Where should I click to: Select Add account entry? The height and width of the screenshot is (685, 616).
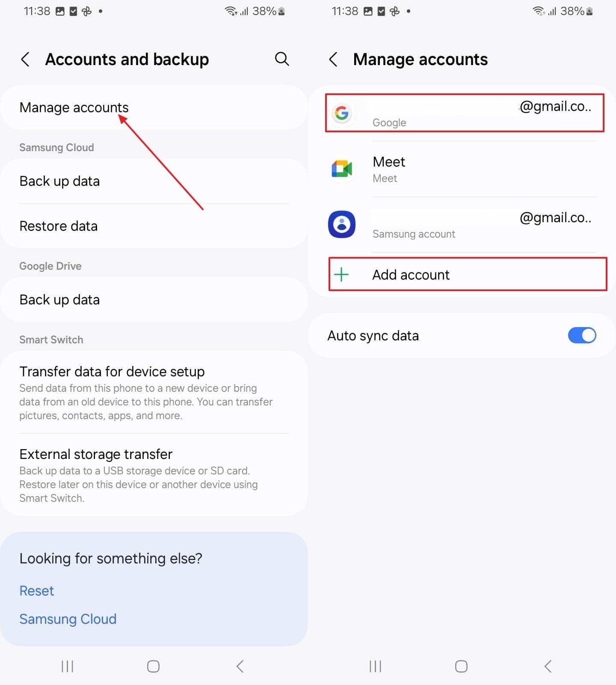tap(468, 274)
